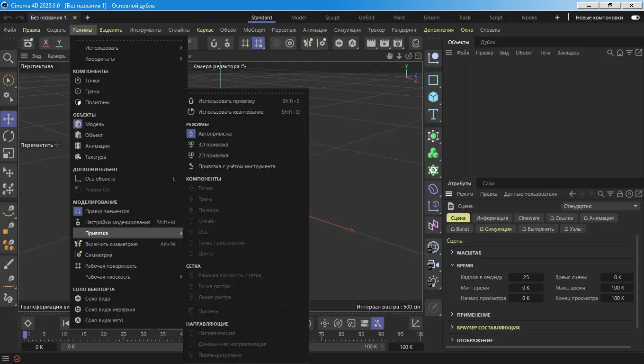
Task: Select the Rotate tool in the left toolbar
Action: coord(9,136)
